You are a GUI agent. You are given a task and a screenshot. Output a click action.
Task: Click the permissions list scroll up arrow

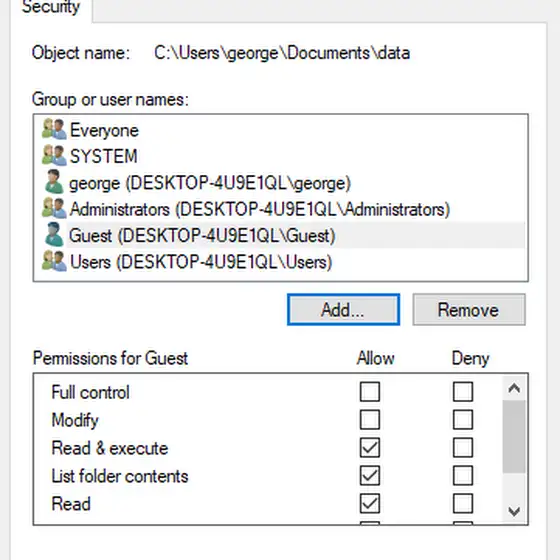(x=514, y=388)
